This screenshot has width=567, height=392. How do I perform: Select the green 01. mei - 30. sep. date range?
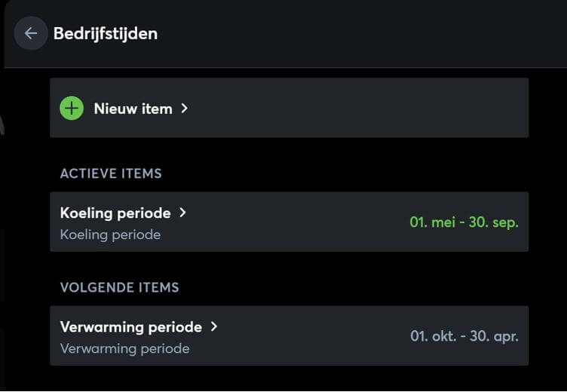coord(464,222)
